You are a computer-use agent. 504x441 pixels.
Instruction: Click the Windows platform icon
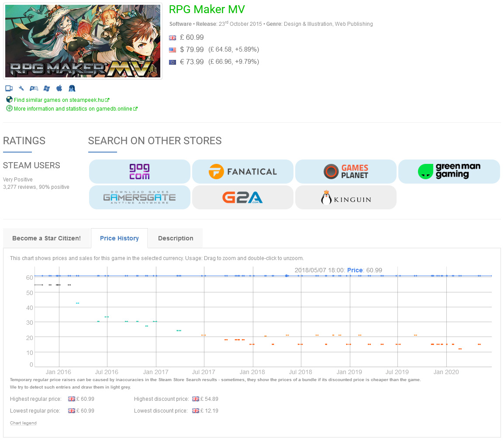(47, 88)
